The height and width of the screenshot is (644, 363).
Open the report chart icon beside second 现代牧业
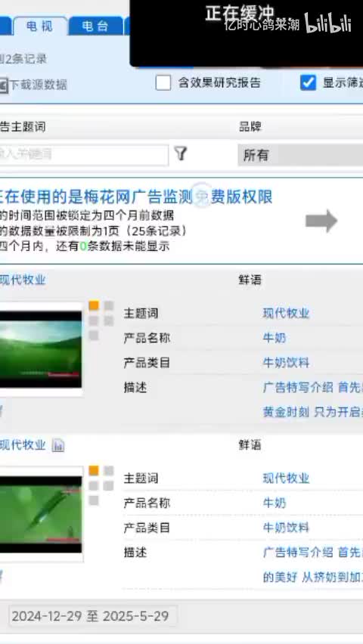click(58, 445)
